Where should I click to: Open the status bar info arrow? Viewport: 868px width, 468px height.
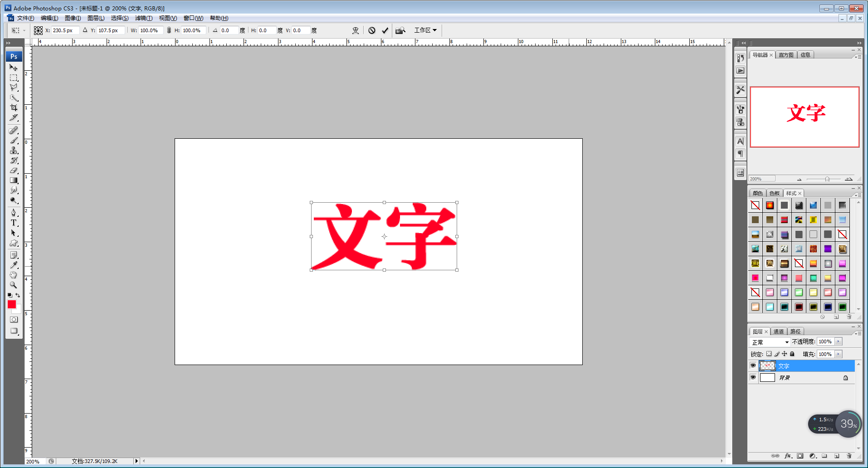(x=137, y=461)
